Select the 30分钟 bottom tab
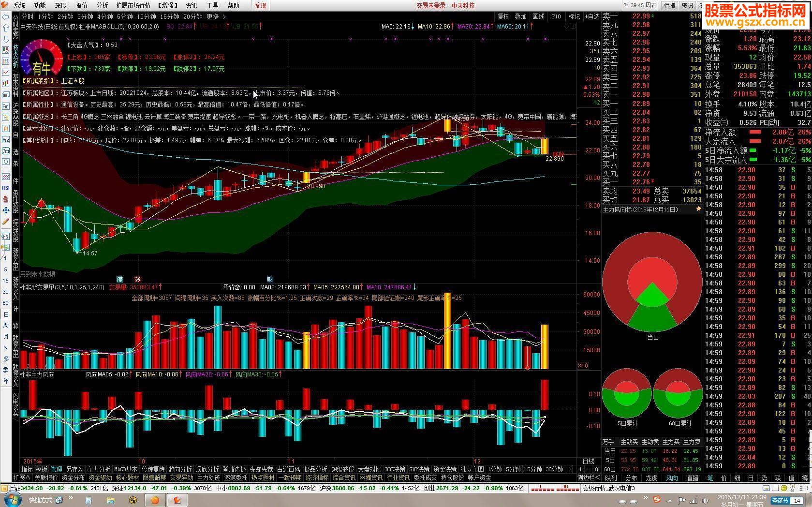812x507 pixels. coord(554,469)
